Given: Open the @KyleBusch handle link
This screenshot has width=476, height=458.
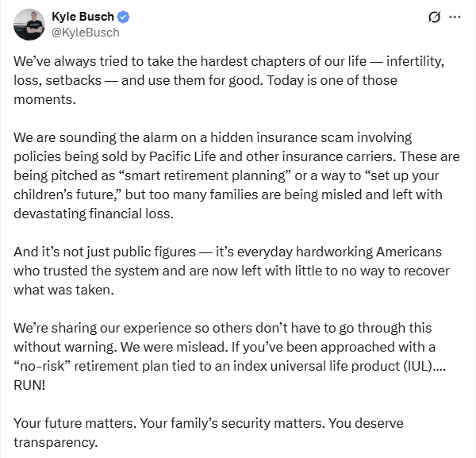Looking at the screenshot, I should click(x=85, y=32).
